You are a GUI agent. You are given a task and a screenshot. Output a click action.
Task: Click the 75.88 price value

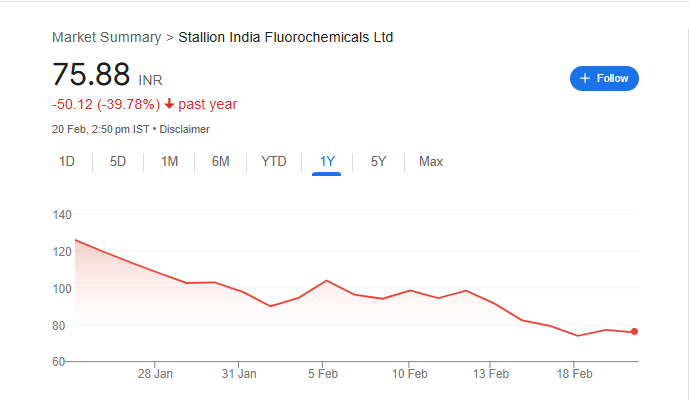pyautogui.click(x=91, y=74)
